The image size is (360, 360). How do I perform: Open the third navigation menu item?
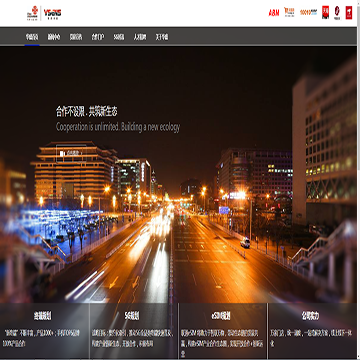tap(76, 37)
